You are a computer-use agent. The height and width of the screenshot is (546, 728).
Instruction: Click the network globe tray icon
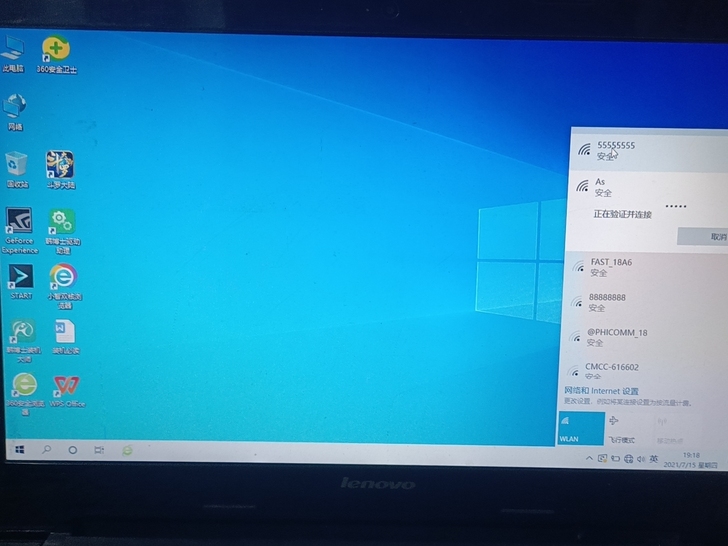628,459
